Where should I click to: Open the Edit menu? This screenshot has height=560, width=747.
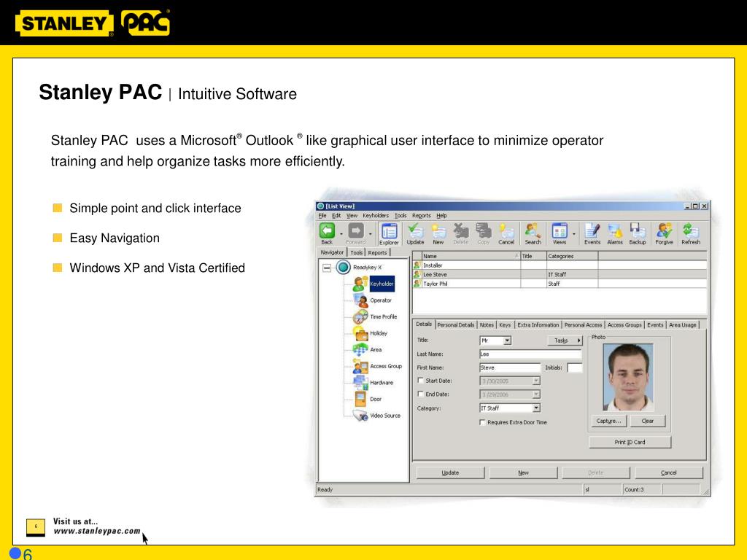(336, 216)
